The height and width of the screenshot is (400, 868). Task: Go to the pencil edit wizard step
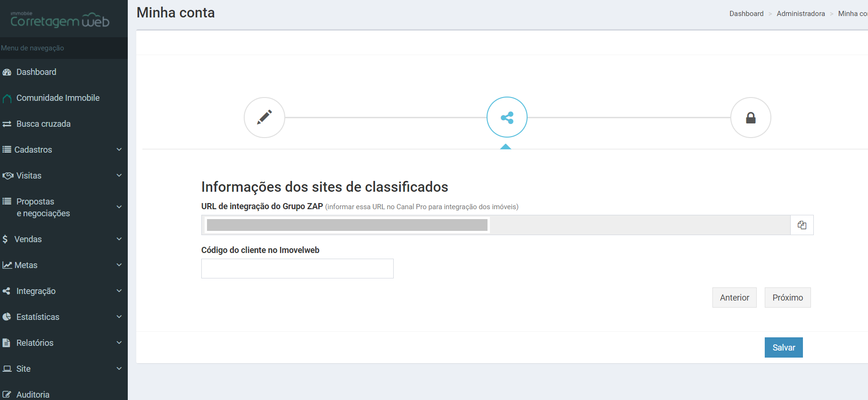[265, 117]
